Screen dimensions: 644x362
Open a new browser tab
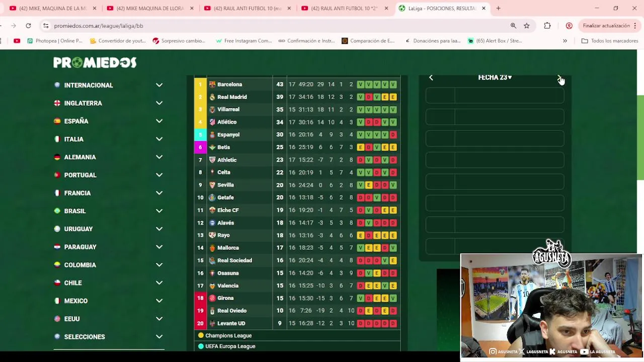click(x=498, y=8)
